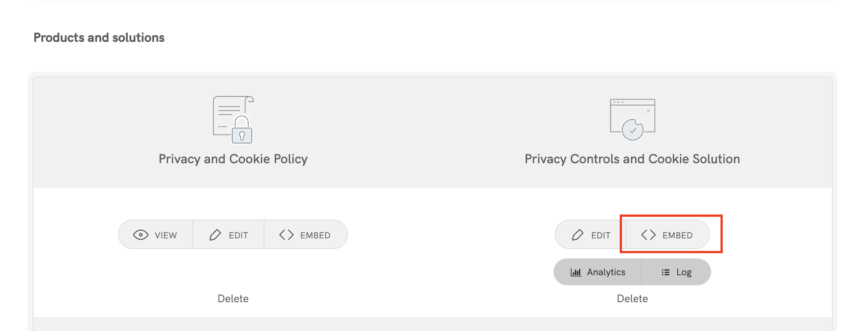Click the highlighted EMBED button for Cookie Solution

pos(666,234)
